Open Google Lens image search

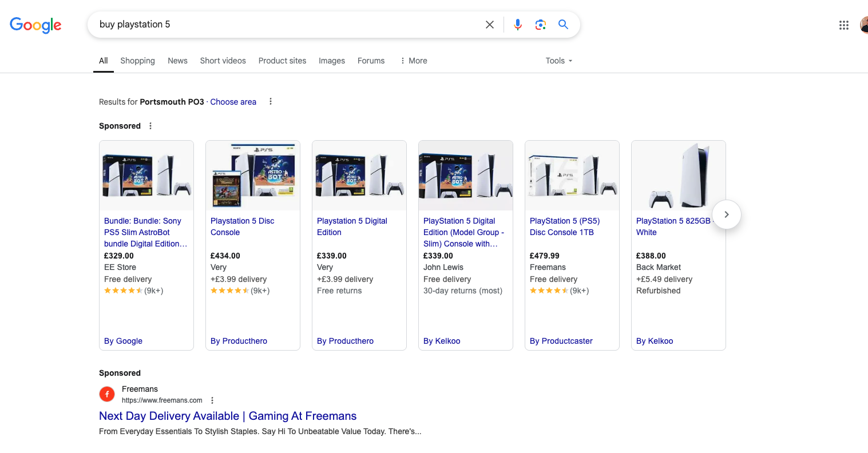pos(541,25)
